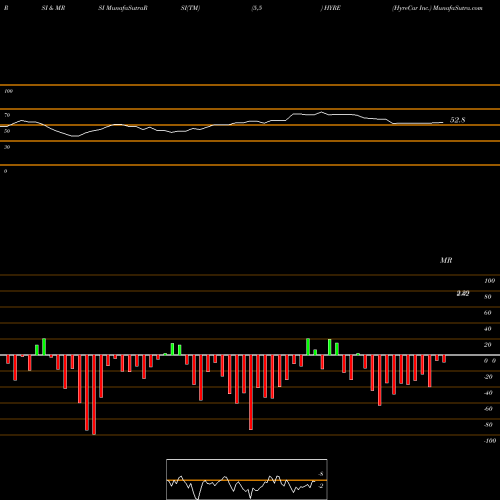Image resolution: width=500 pixels, height=500 pixels.
Task: Click the 'SI(TM)' header text
Action: coord(190,8)
